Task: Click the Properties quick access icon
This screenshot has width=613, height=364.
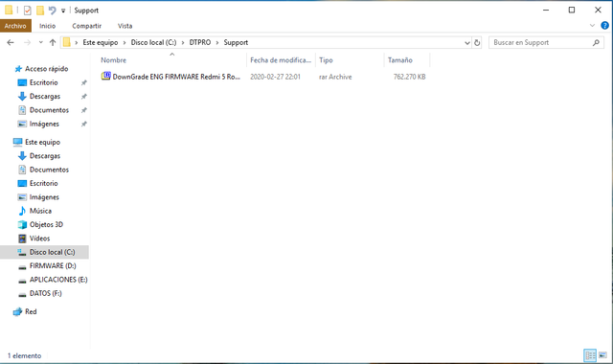Action: tap(28, 11)
